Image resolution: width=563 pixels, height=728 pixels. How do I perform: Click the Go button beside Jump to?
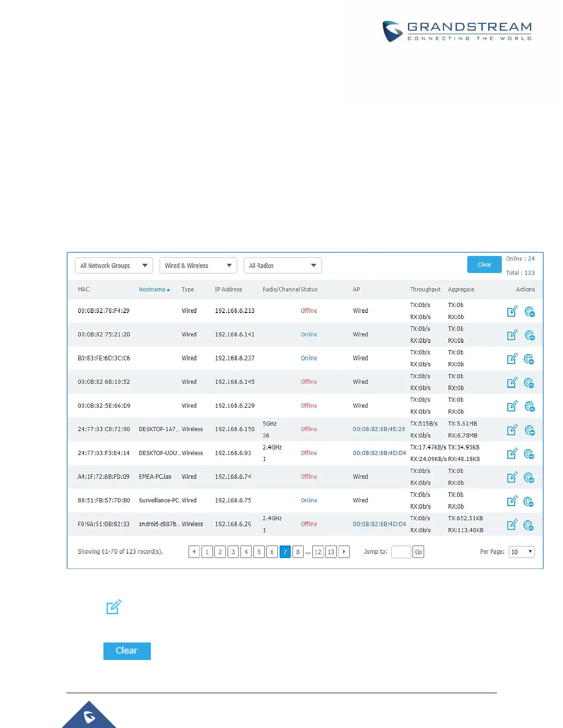tap(418, 552)
